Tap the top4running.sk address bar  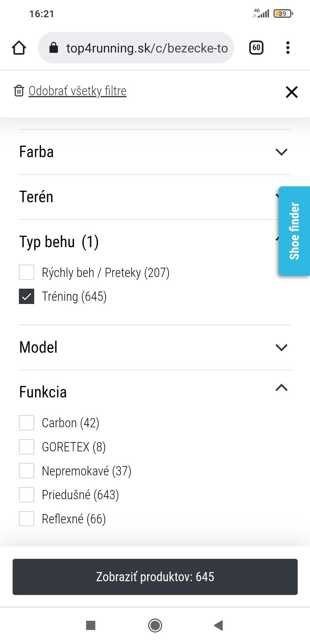[147, 48]
